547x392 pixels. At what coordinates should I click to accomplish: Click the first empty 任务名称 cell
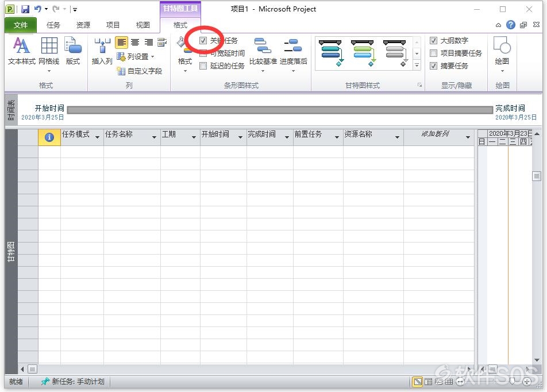coord(132,152)
